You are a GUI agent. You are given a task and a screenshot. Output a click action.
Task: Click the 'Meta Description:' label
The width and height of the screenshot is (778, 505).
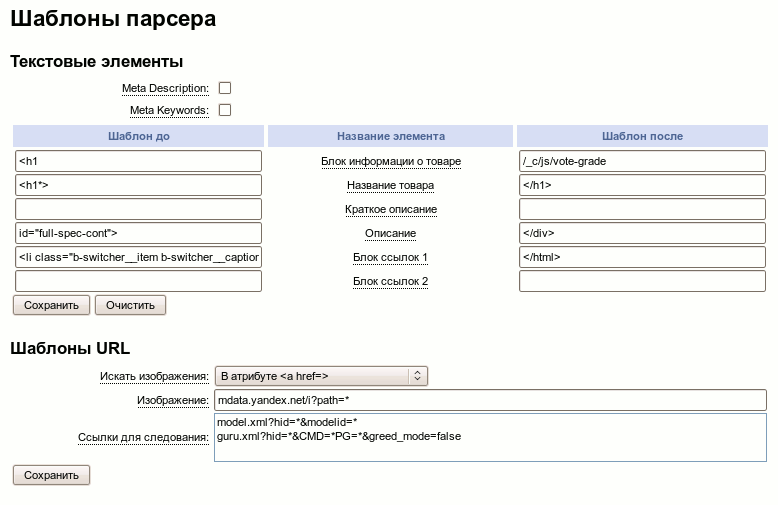coord(165,88)
